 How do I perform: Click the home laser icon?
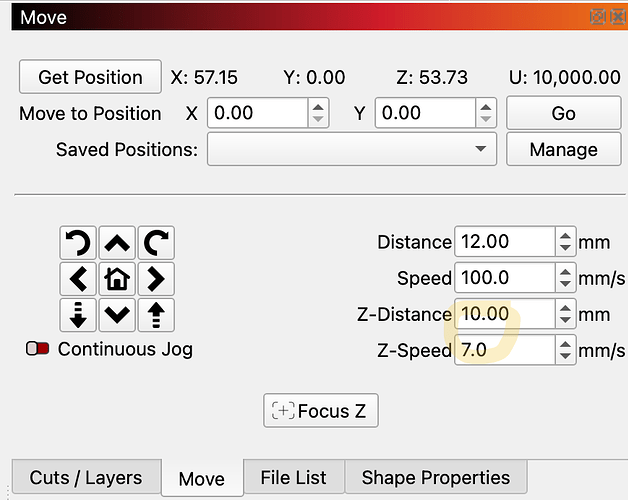pos(118,278)
